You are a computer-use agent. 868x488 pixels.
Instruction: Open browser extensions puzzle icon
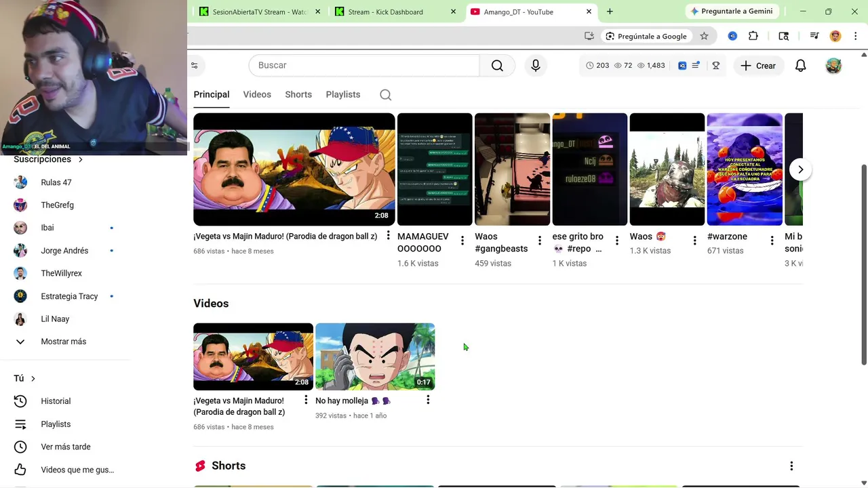753,36
